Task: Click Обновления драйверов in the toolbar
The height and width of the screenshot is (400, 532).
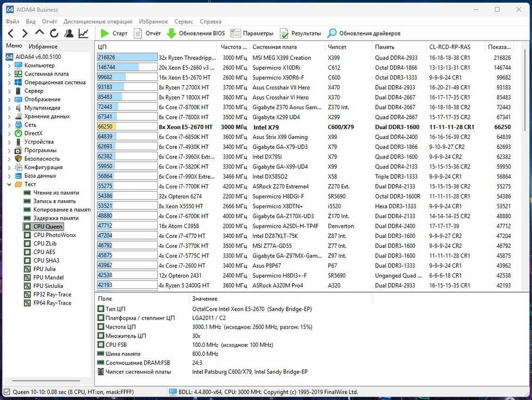Action: coord(364,33)
